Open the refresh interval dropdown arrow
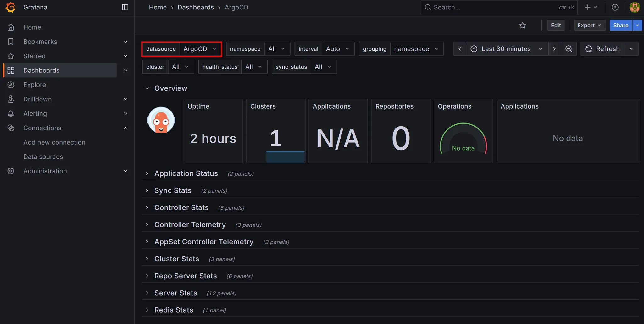This screenshot has width=644, height=324. coord(631,49)
